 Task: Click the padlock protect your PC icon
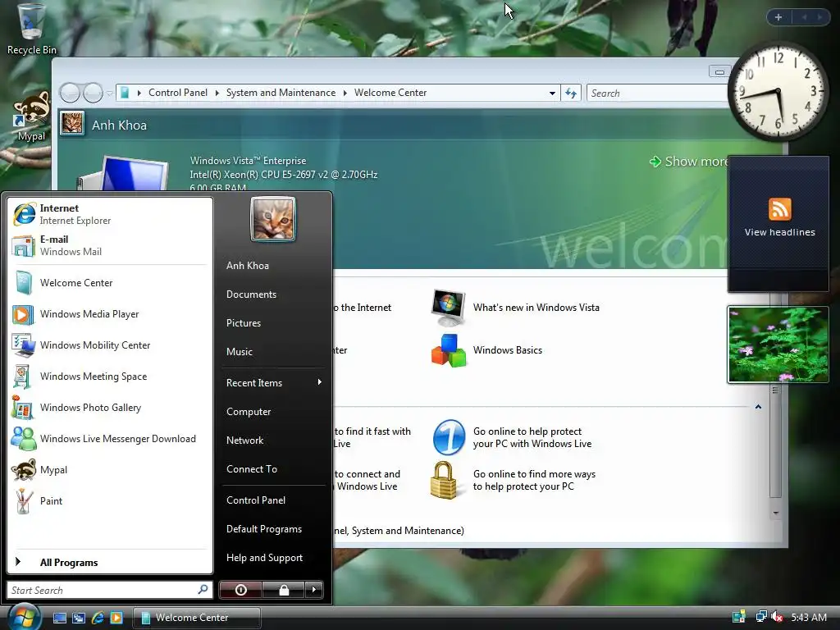[x=444, y=480]
